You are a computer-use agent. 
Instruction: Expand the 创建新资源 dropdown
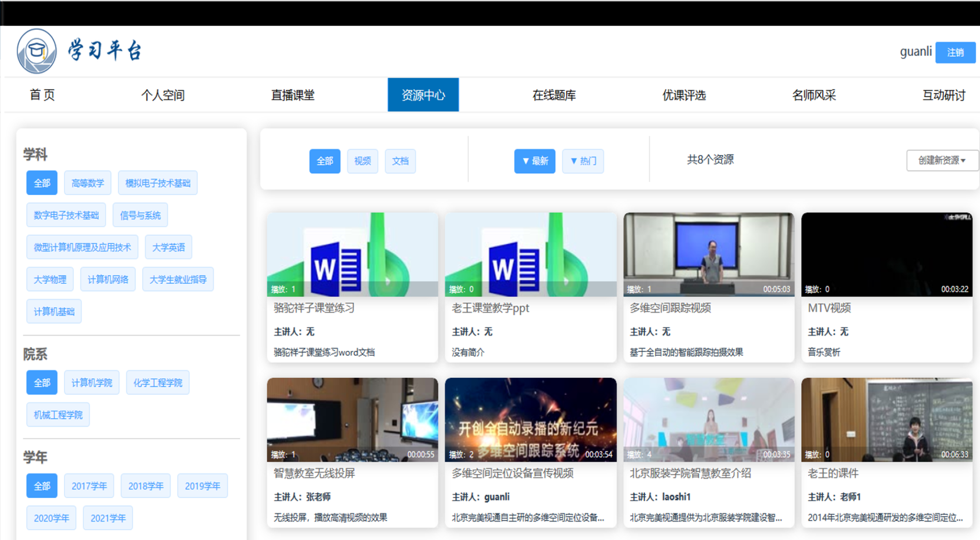click(941, 161)
